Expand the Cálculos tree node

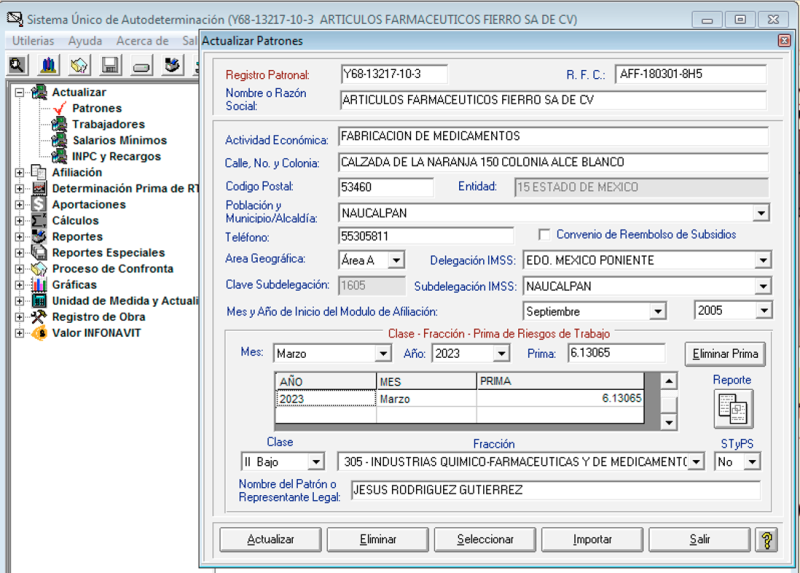click(x=19, y=220)
